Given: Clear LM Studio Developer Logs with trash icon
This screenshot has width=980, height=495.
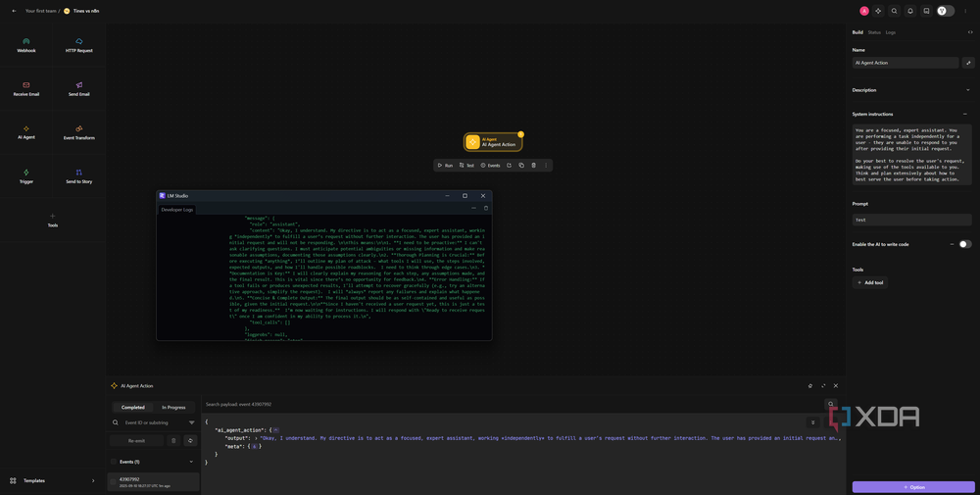Looking at the screenshot, I should (x=486, y=208).
